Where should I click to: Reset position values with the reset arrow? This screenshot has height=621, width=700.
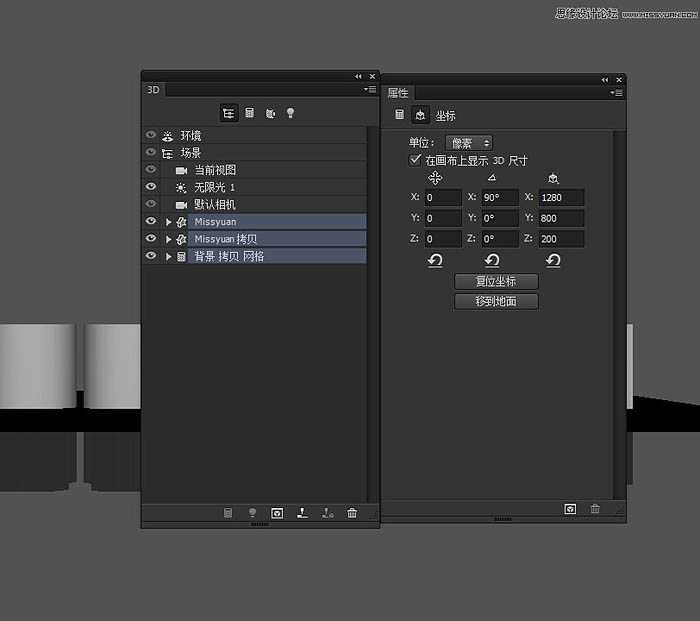[x=435, y=260]
